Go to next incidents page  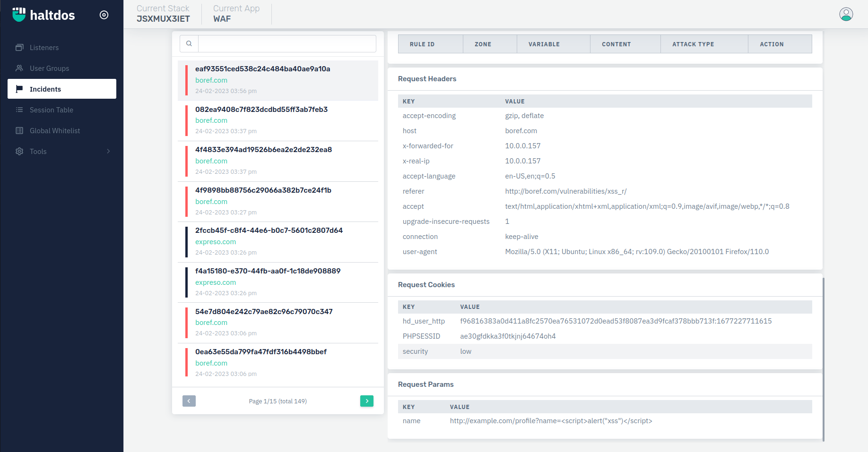(x=367, y=401)
